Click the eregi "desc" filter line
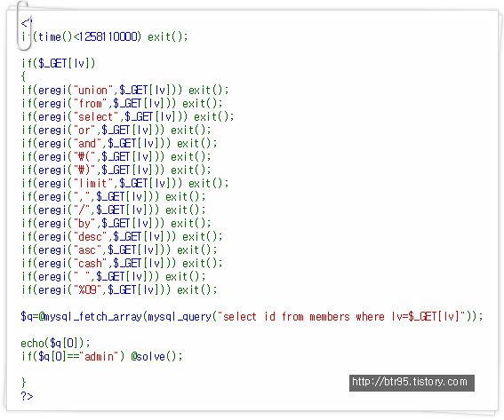Screen dimensions: 504x420 point(122,237)
